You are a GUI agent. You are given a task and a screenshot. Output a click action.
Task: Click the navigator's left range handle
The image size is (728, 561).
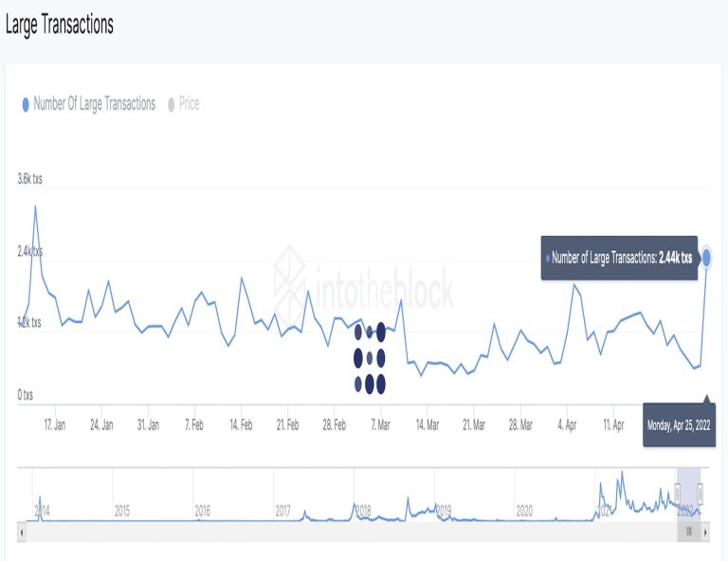677,493
